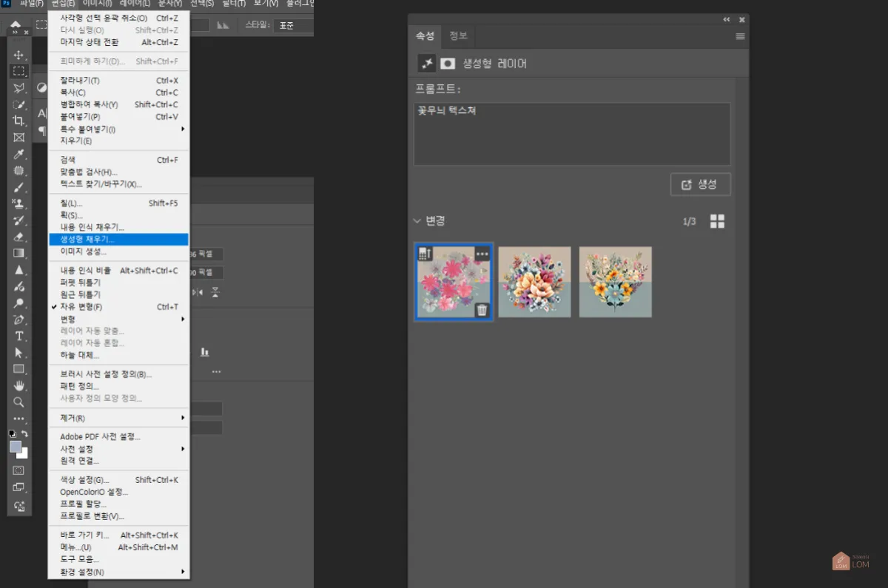The height and width of the screenshot is (588, 888).
Task: Select the Eraser tool
Action: pyautogui.click(x=19, y=237)
